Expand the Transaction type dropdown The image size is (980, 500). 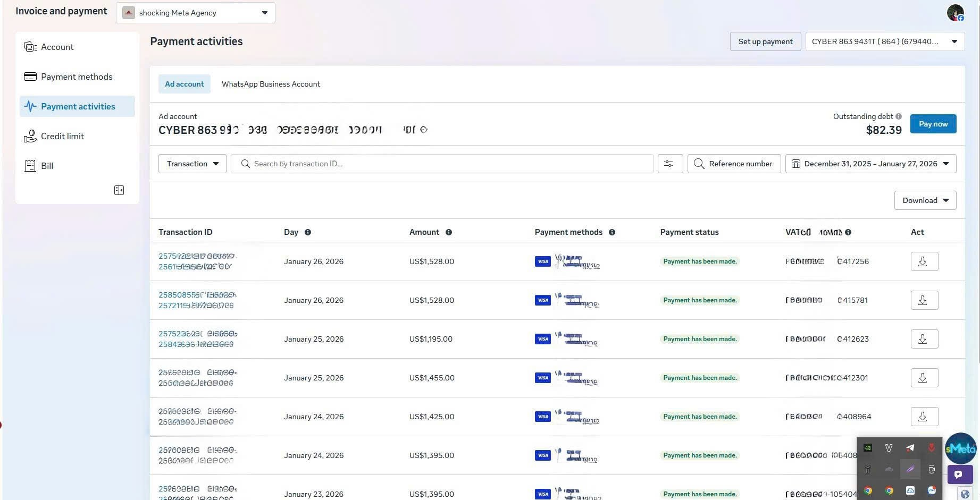pos(192,164)
